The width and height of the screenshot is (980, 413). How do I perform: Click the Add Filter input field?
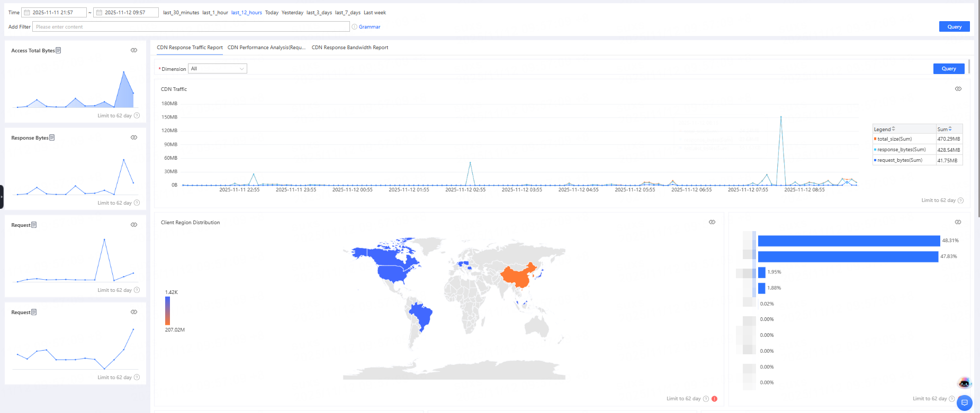tap(191, 27)
